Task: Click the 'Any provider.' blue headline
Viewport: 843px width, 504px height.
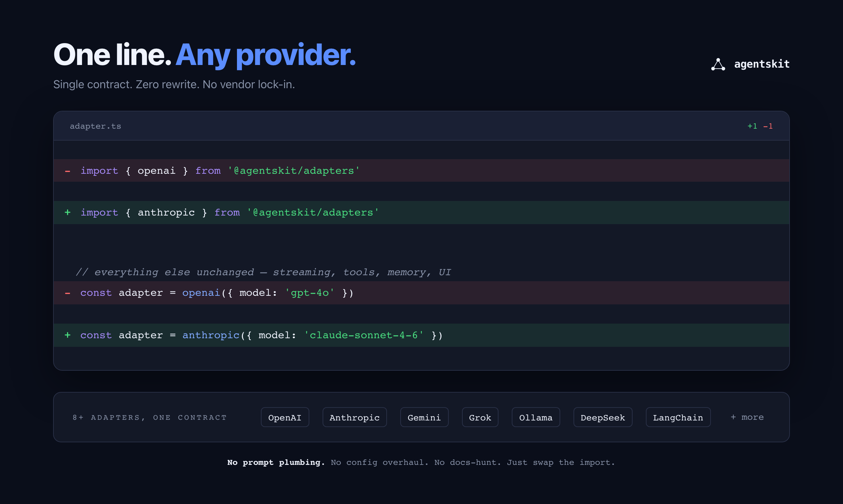Action: point(266,55)
